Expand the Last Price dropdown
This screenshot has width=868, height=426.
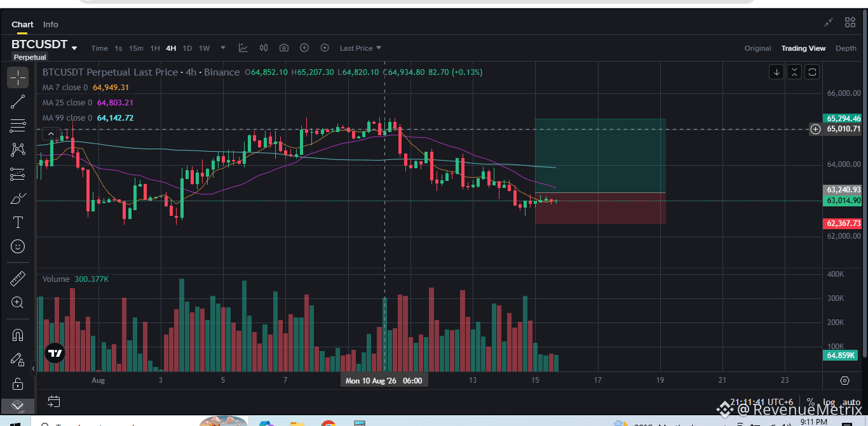[x=360, y=48]
